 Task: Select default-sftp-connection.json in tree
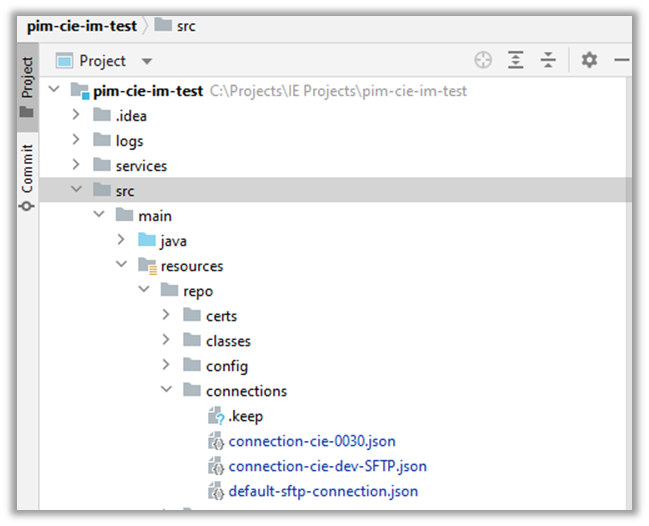click(323, 491)
